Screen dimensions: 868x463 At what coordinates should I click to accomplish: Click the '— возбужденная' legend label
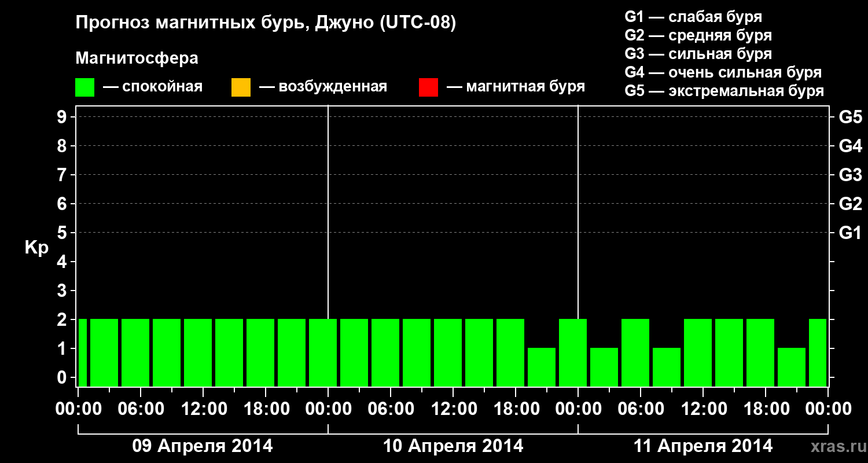(323, 87)
